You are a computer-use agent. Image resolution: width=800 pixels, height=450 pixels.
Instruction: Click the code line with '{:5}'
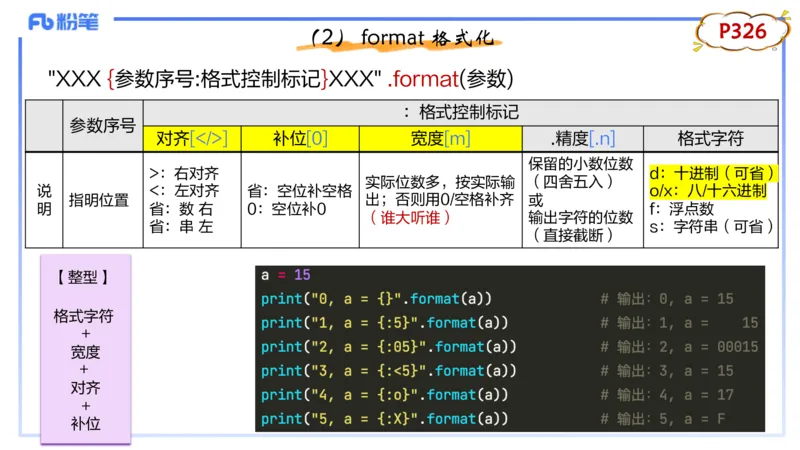pos(384,322)
